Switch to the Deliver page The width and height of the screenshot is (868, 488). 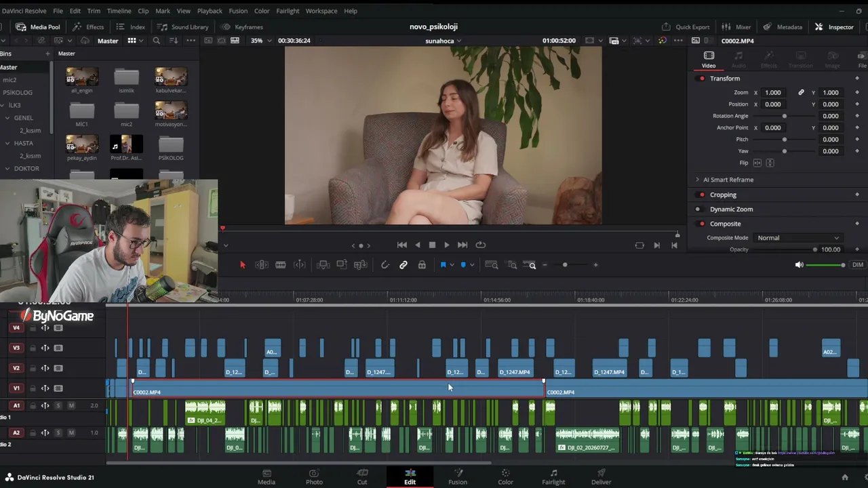pos(601,476)
